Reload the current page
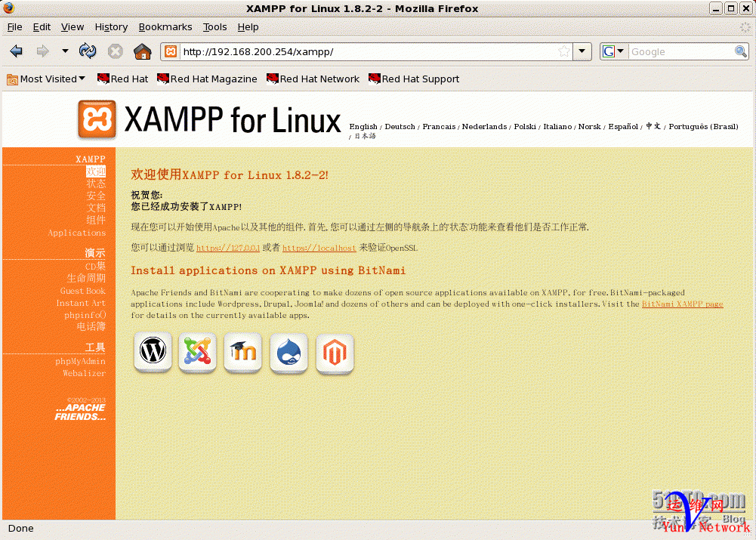 (88, 51)
